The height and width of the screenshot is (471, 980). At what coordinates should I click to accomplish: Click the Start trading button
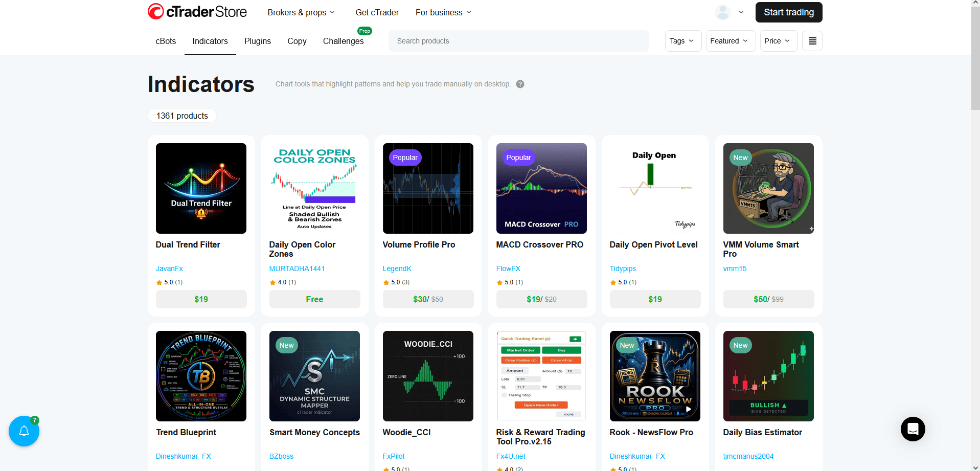click(x=789, y=12)
